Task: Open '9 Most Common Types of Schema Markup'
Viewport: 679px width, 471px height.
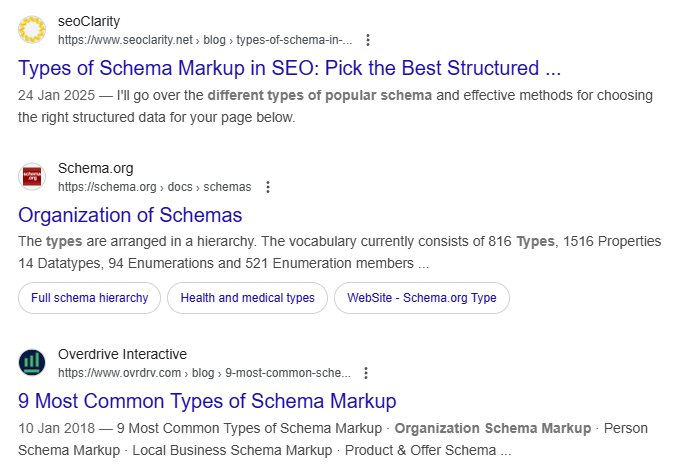Action: point(207,401)
